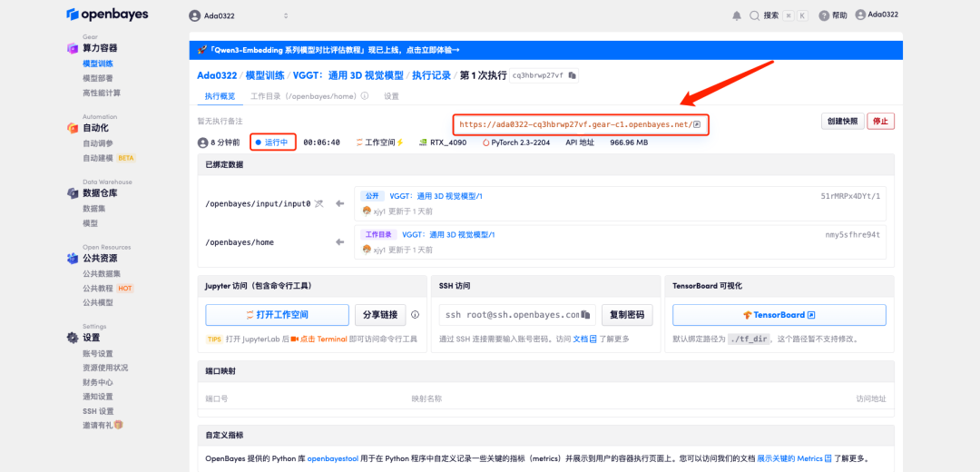Click the TensorBoard button

pyautogui.click(x=779, y=314)
